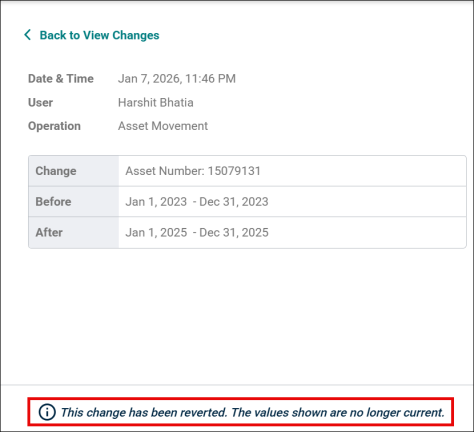Click the info circle icon in reverted notice

(x=47, y=412)
